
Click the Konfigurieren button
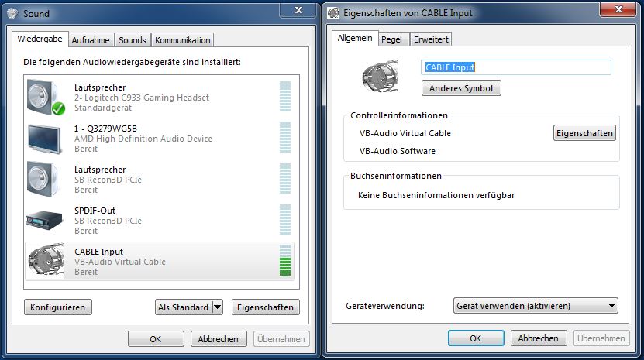[58, 307]
